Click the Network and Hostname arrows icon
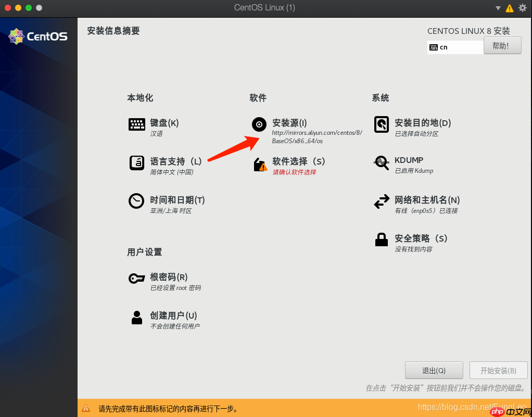 (382, 201)
